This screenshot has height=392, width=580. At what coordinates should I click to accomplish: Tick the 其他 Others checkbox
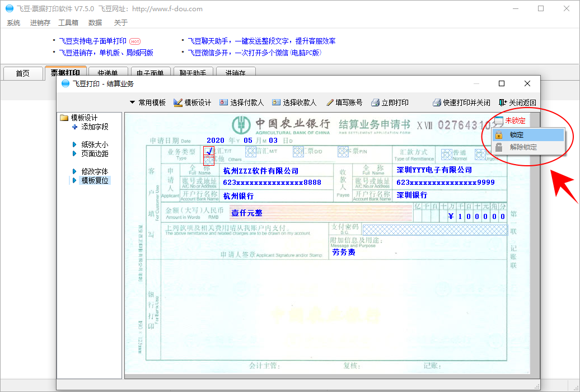coord(209,160)
